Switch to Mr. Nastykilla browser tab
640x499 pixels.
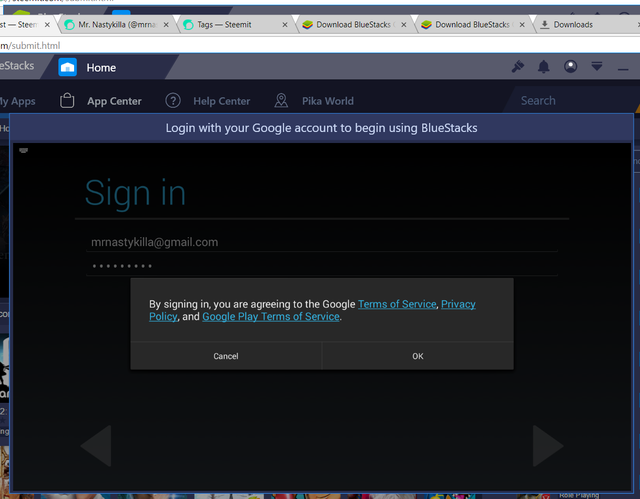(x=118, y=24)
